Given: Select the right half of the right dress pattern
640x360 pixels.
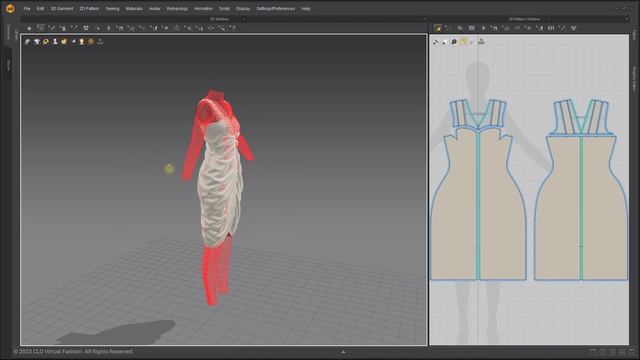Looking at the screenshot, I should [x=604, y=208].
